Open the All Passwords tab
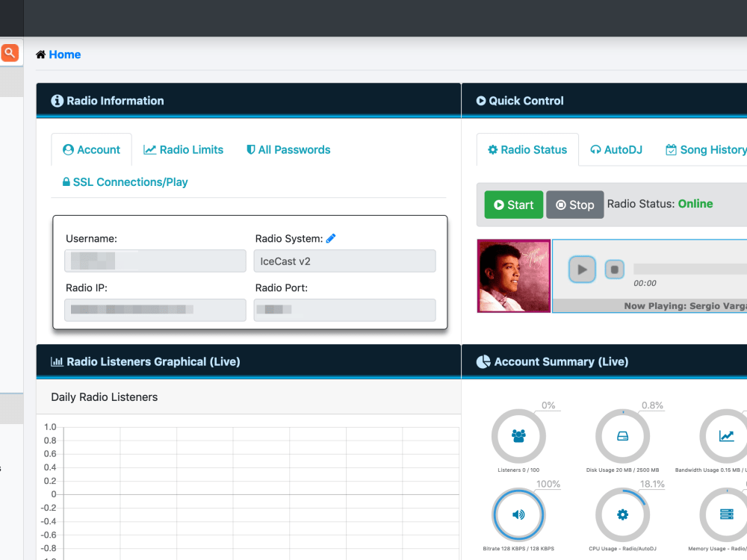This screenshot has width=747, height=560. (x=288, y=149)
